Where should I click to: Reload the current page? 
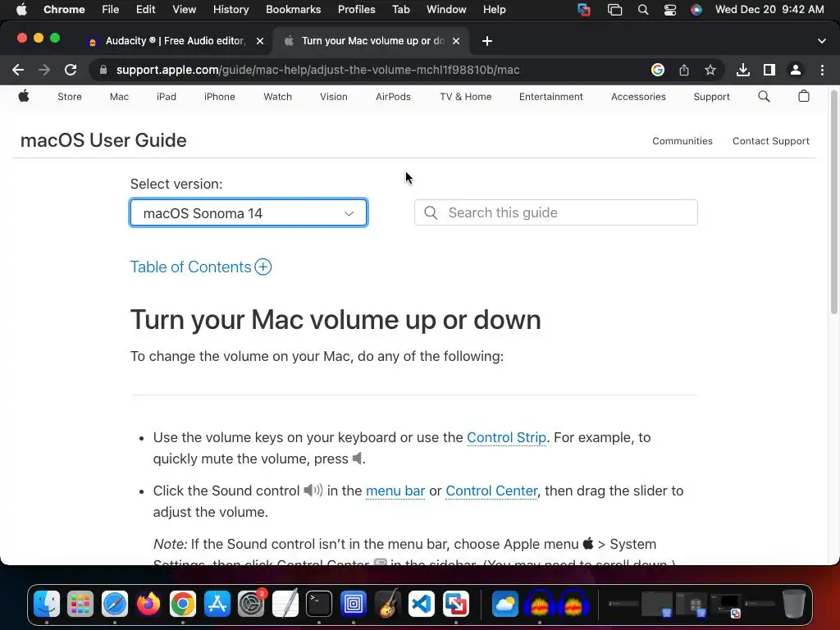pyautogui.click(x=71, y=70)
